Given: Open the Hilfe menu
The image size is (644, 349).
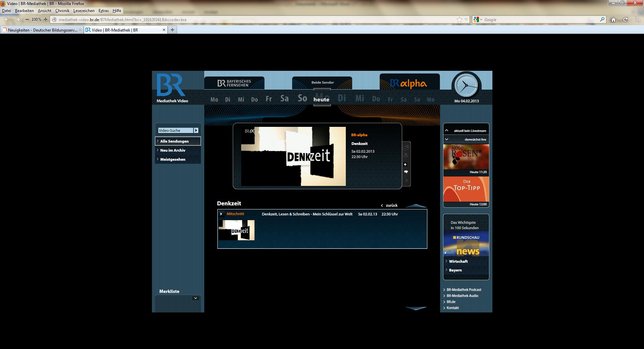Looking at the screenshot, I should pos(117,11).
